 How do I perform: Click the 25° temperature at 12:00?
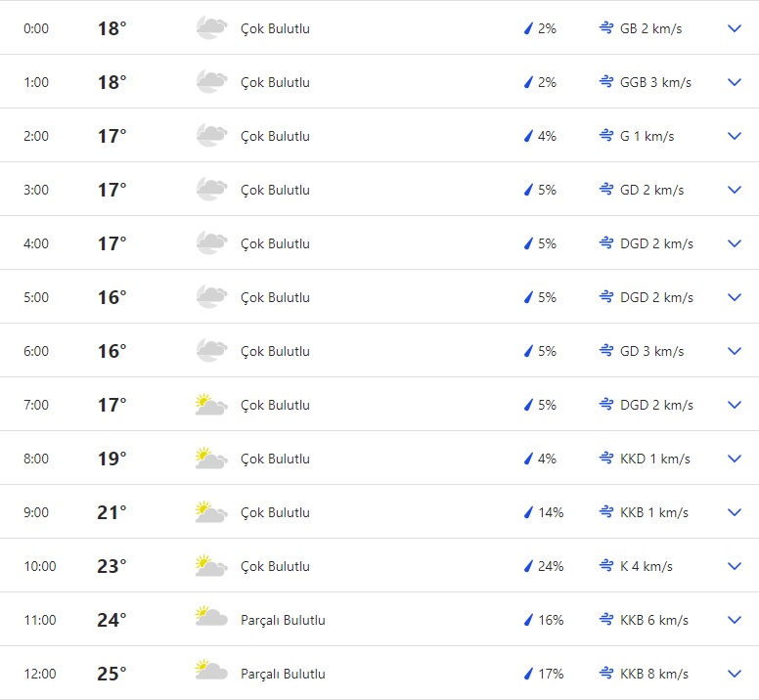click(x=112, y=674)
